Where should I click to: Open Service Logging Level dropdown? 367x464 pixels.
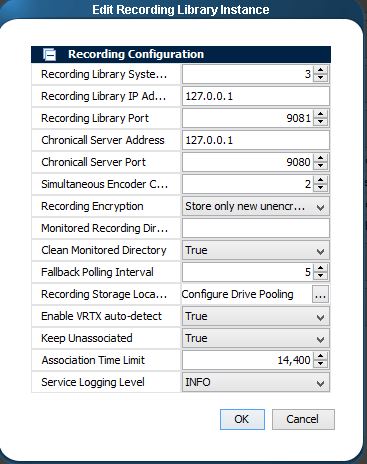(x=256, y=382)
